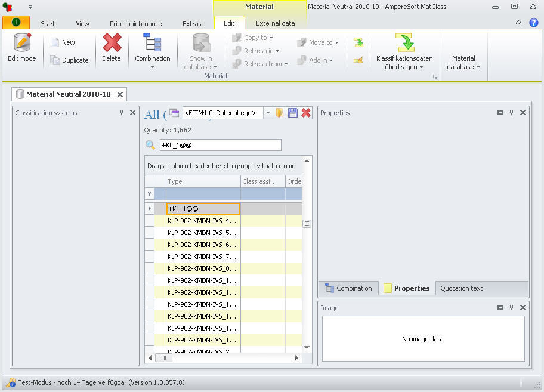Delete the selected material
This screenshot has height=392, width=544.
point(112,48)
